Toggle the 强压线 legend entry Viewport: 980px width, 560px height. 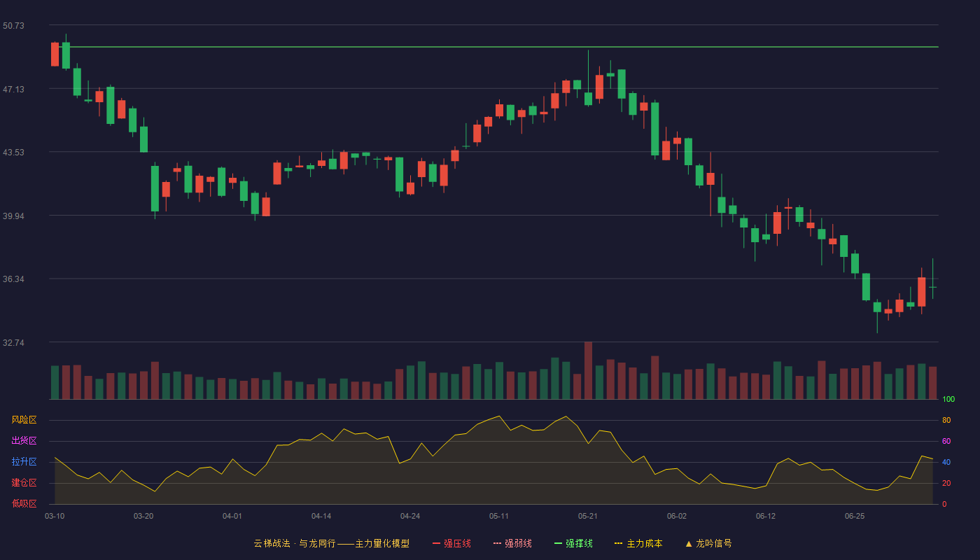click(451, 543)
